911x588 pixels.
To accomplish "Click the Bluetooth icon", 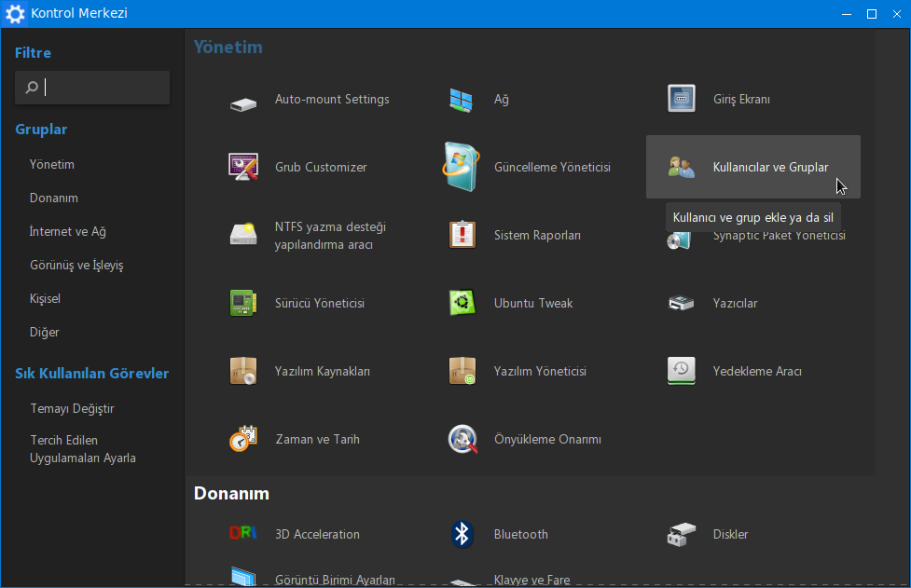I will click(462, 534).
